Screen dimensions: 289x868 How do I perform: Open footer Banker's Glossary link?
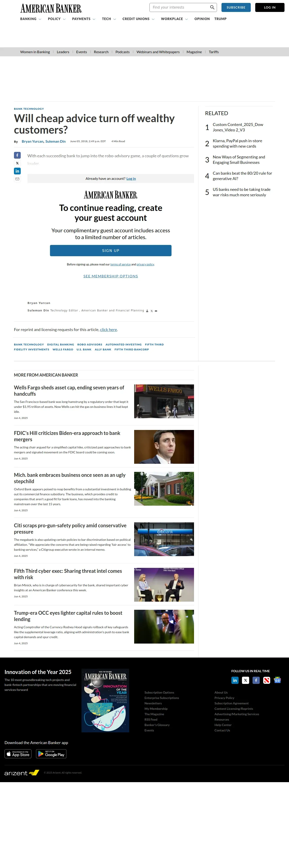coord(157,725)
